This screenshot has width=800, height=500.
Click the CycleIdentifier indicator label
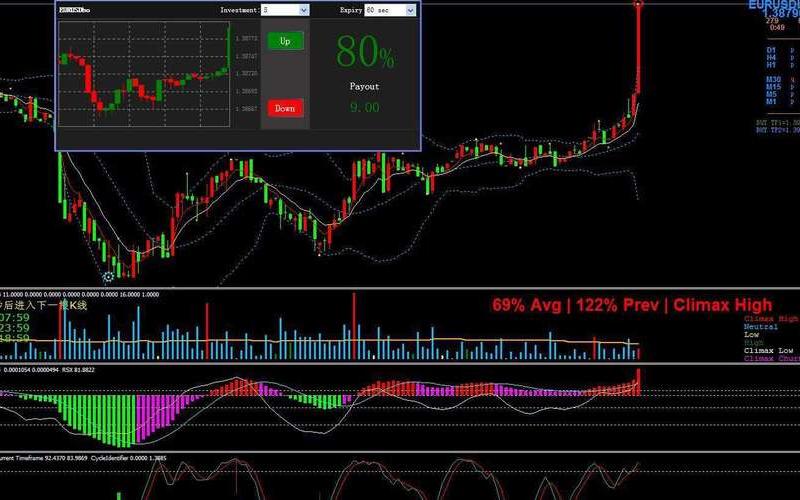coord(129,458)
